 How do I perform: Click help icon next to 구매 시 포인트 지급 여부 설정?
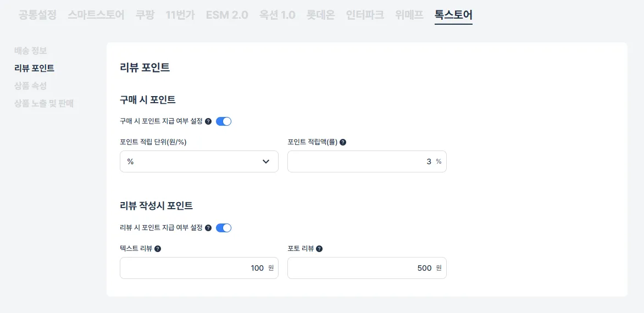[x=208, y=121]
